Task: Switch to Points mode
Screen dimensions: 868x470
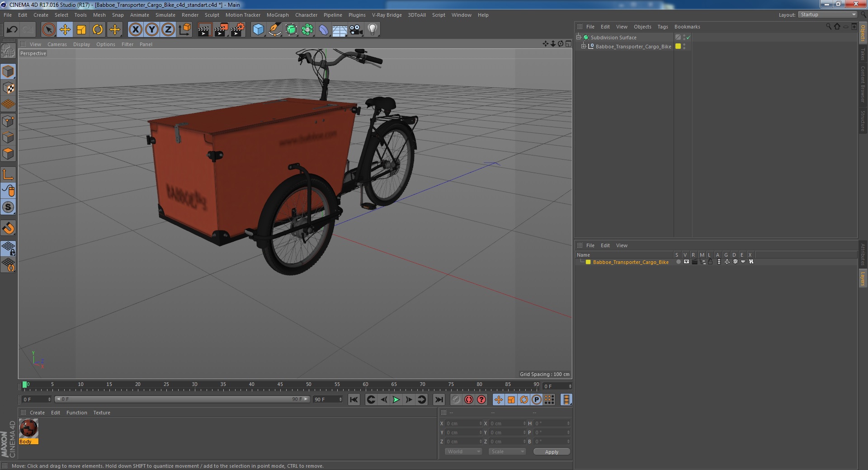Action: point(8,121)
